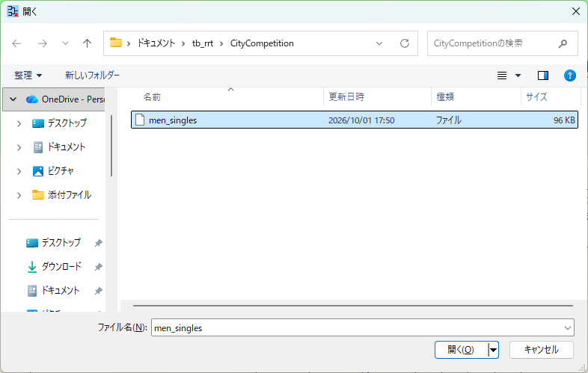Go up one folder level

click(87, 43)
